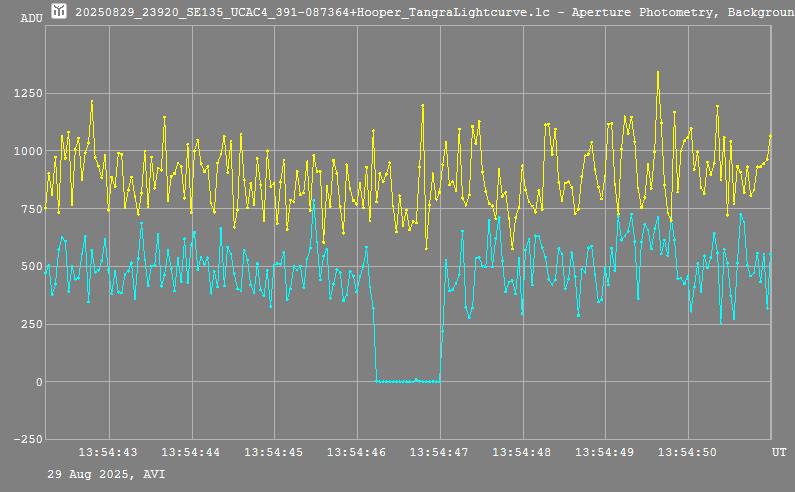
Task: Click the 0 y-axis tick label
Action: click(x=39, y=383)
